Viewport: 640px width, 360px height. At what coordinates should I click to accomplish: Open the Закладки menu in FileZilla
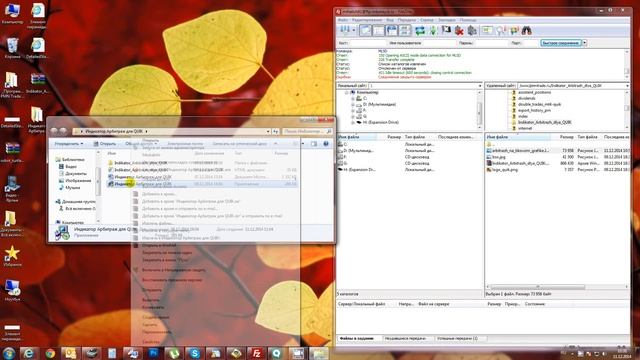click(447, 20)
